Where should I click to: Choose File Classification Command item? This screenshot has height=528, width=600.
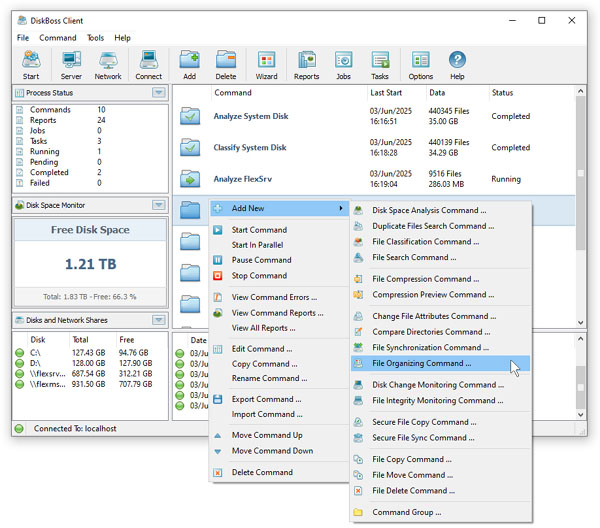point(440,242)
